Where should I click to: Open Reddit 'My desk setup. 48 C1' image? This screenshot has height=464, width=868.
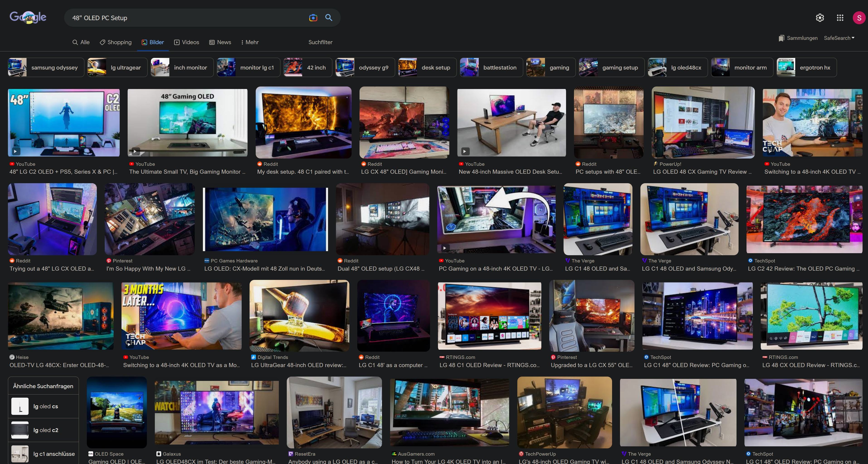[x=303, y=123]
